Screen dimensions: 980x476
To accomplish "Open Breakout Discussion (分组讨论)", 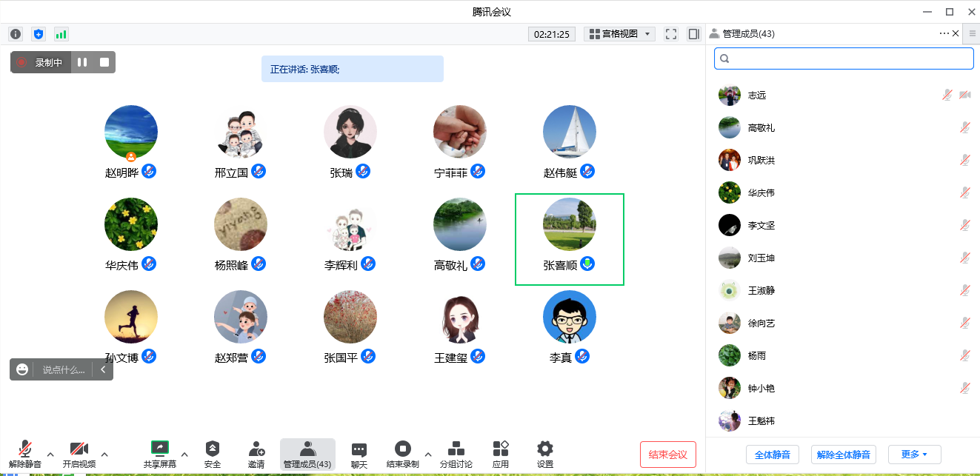I will (x=456, y=454).
